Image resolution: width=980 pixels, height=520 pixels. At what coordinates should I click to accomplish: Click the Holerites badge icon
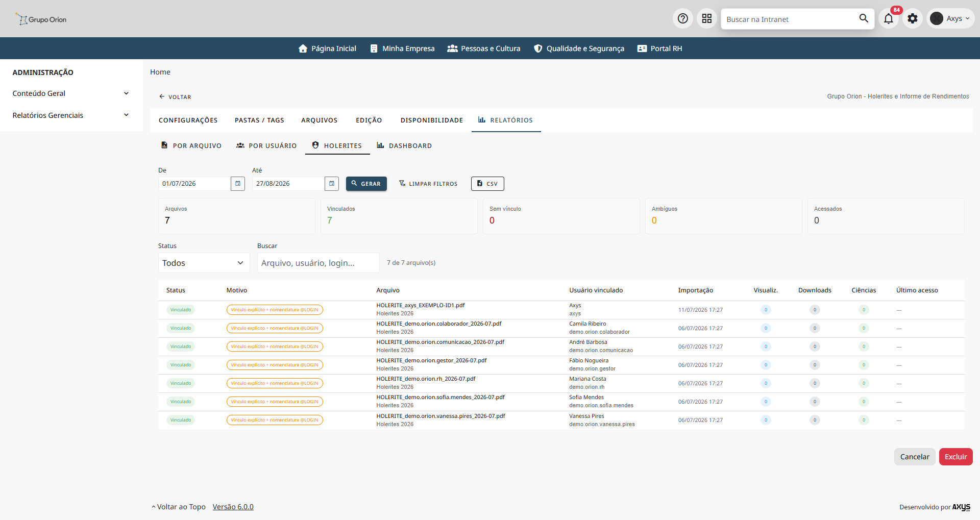click(x=315, y=145)
